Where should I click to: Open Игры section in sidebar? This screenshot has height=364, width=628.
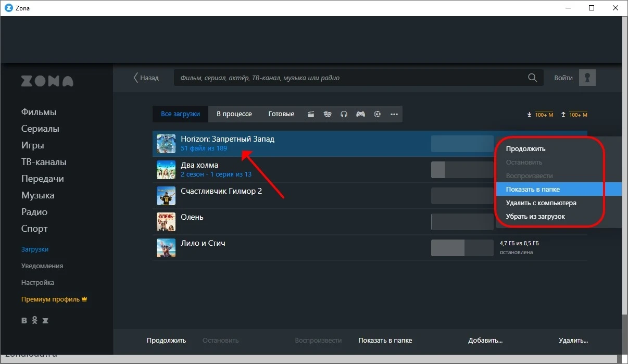[x=32, y=145]
